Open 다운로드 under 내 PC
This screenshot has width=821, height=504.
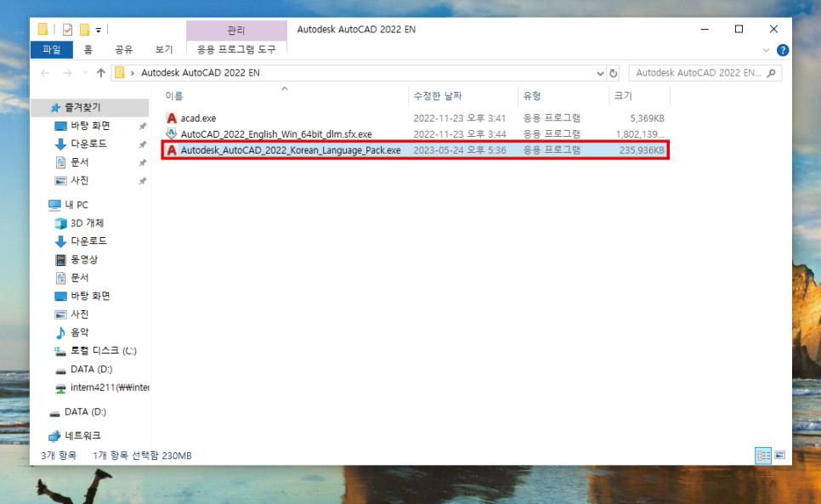tap(88, 241)
